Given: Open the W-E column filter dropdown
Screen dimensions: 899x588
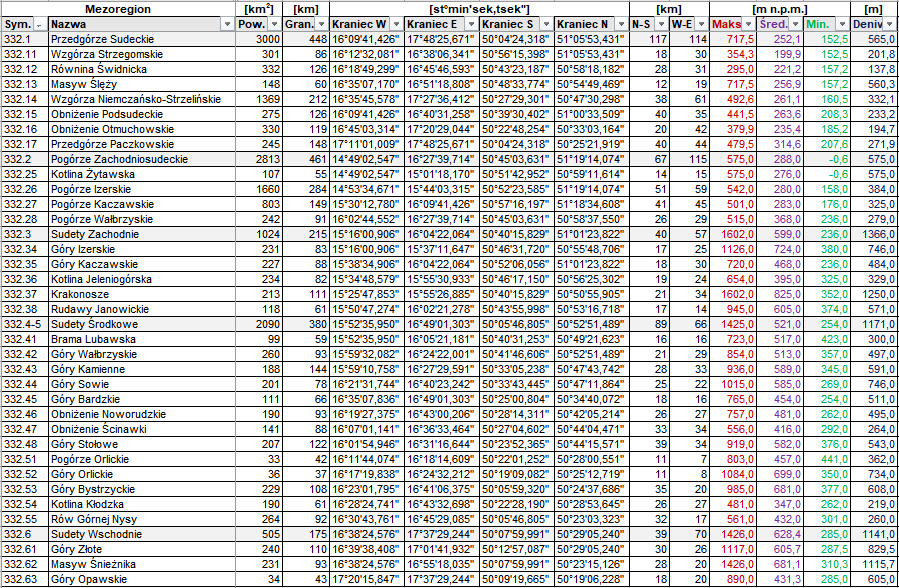Looking at the screenshot, I should click(700, 24).
